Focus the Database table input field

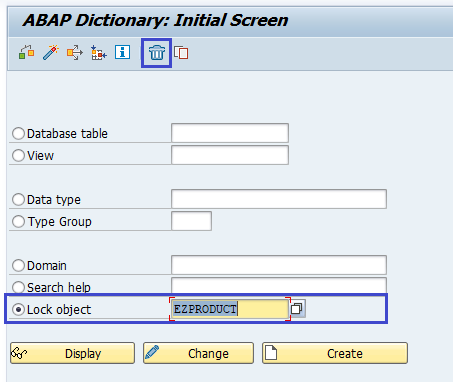click(x=230, y=133)
